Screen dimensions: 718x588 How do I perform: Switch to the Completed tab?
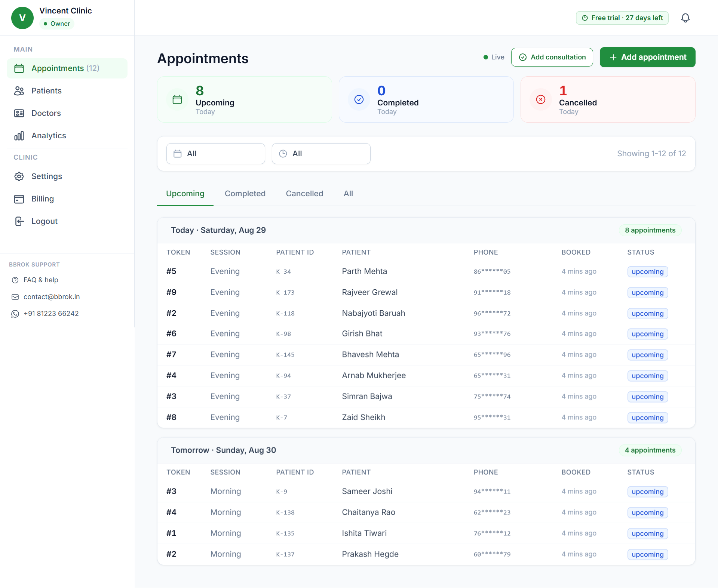tap(245, 194)
